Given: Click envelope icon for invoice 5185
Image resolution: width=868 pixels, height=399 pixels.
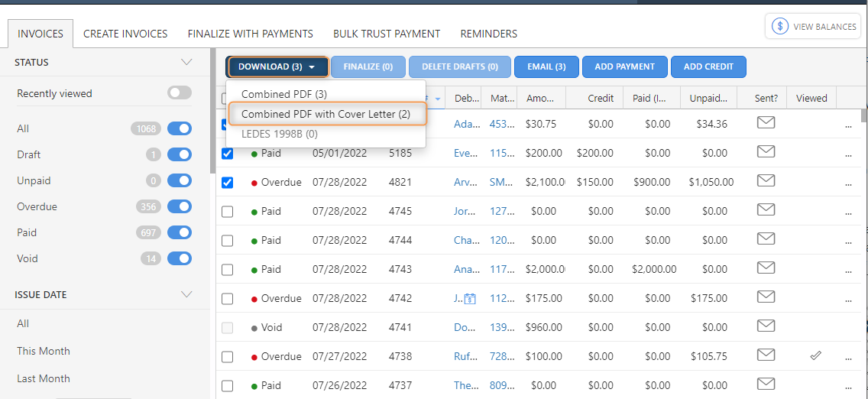Looking at the screenshot, I should point(766,152).
